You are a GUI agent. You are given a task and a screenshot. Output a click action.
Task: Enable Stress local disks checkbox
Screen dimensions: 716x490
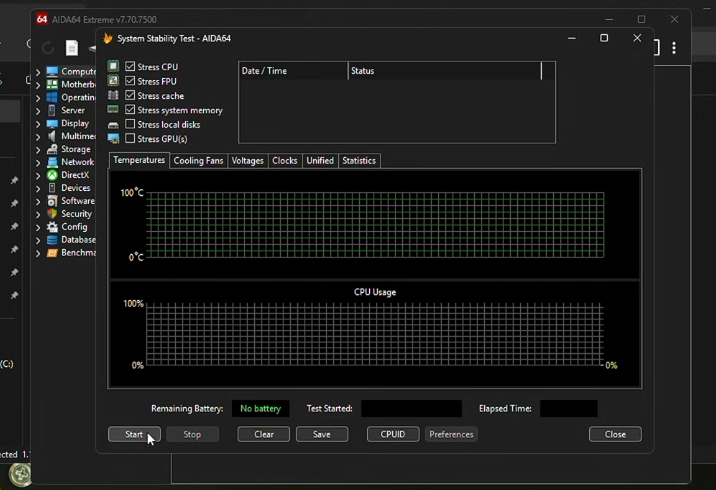click(130, 124)
